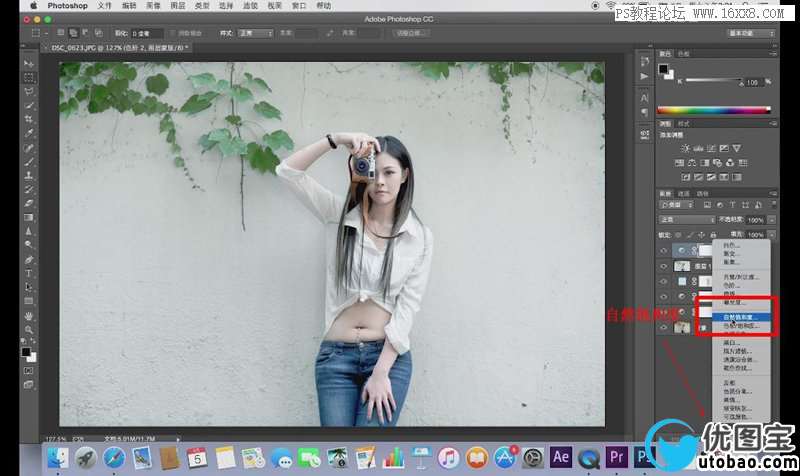Select the Zoom tool
This screenshot has height=476, width=800.
pos(29,330)
